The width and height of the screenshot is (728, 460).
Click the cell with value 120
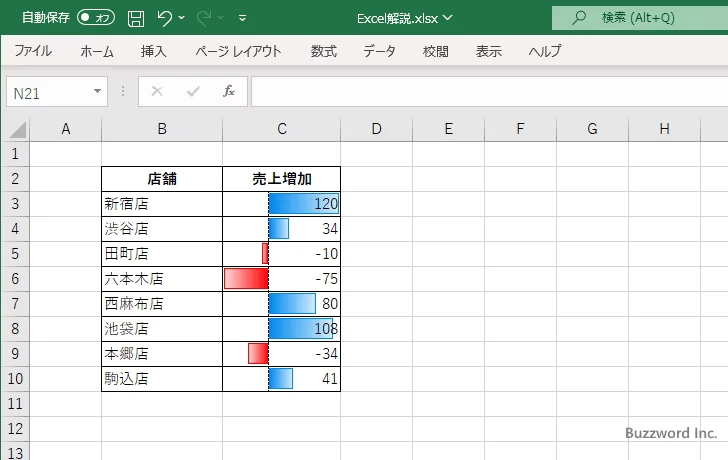point(281,204)
